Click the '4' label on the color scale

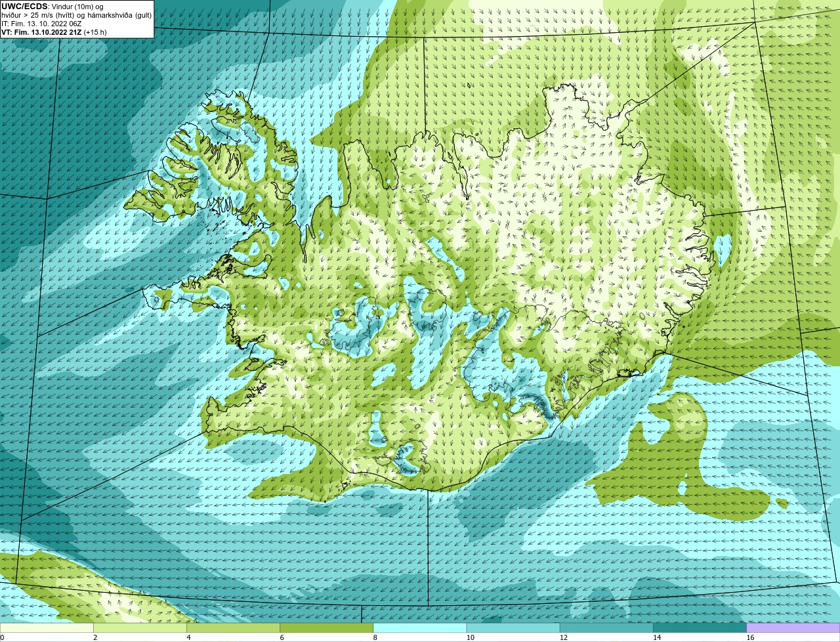coord(188,637)
